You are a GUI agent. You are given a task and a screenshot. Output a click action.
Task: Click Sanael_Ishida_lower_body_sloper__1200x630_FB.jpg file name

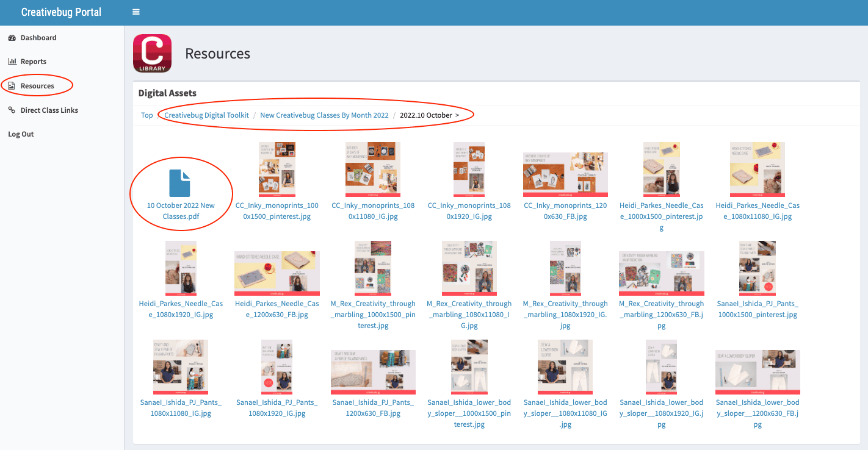758,413
